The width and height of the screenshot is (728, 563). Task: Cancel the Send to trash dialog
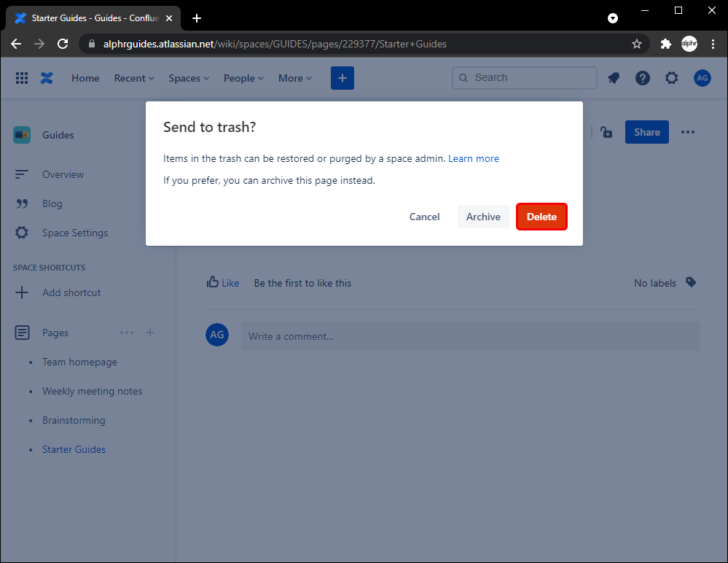[424, 217]
